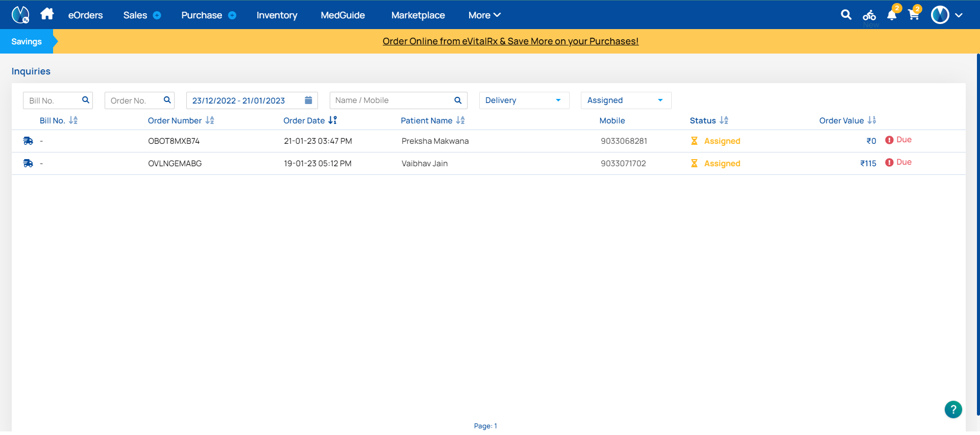This screenshot has height=435, width=980.
Task: Click the eVitalRx logo icon
Action: point(20,15)
